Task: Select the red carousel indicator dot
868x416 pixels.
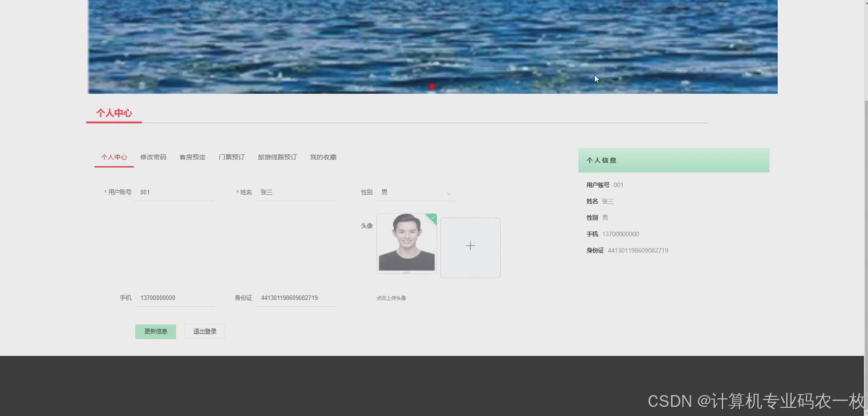Action: pos(432,86)
